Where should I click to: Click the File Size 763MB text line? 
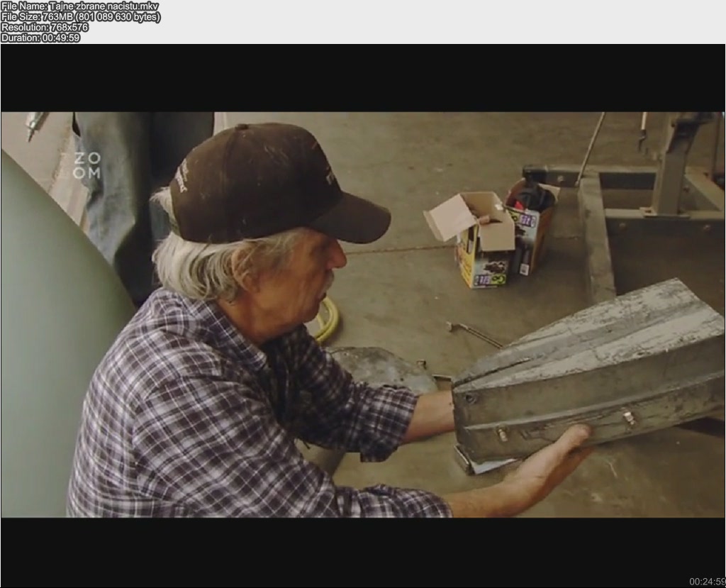[80, 17]
